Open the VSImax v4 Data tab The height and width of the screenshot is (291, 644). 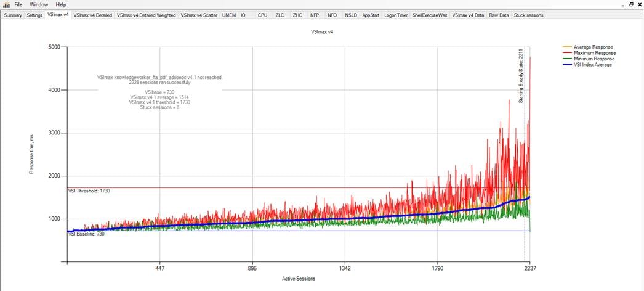pyautogui.click(x=468, y=15)
